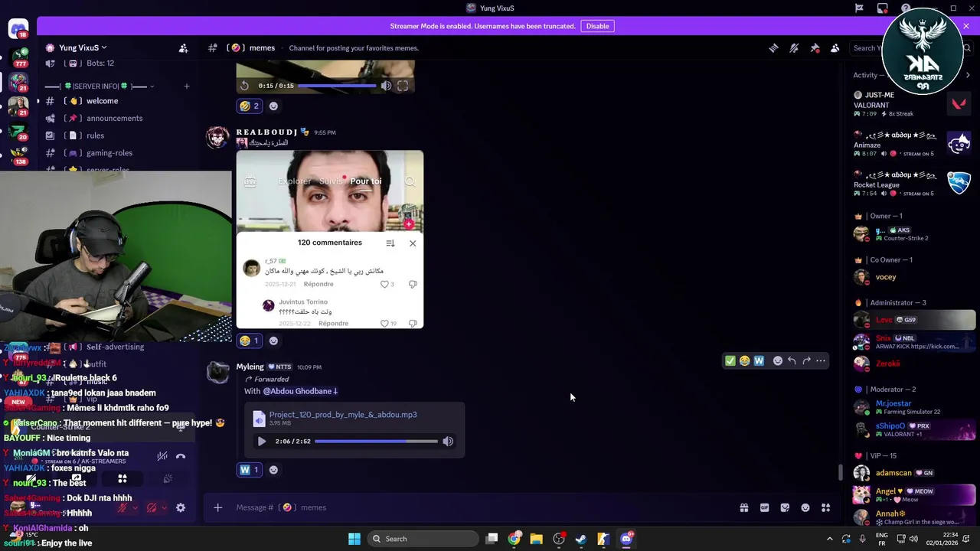Click the @Abdou Ghodbane mention
The image size is (980, 551).
pos(300,391)
